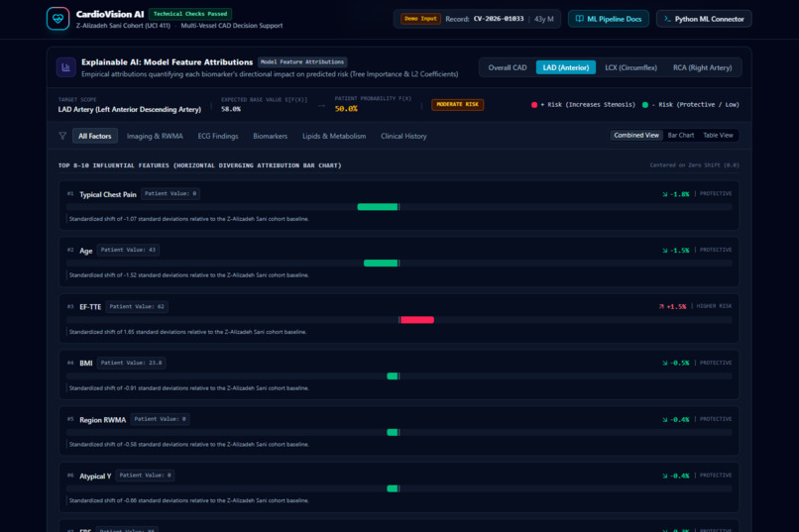Click the Age green attribution bar

click(x=381, y=264)
